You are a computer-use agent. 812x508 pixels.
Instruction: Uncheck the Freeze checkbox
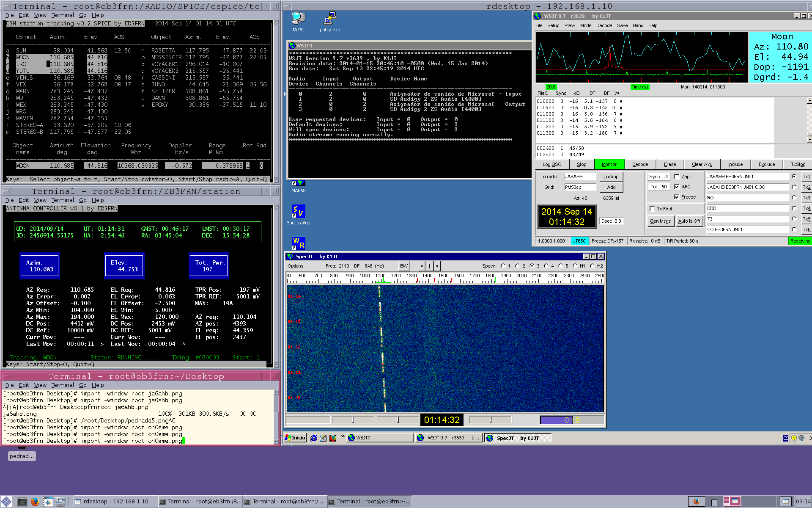tap(677, 197)
